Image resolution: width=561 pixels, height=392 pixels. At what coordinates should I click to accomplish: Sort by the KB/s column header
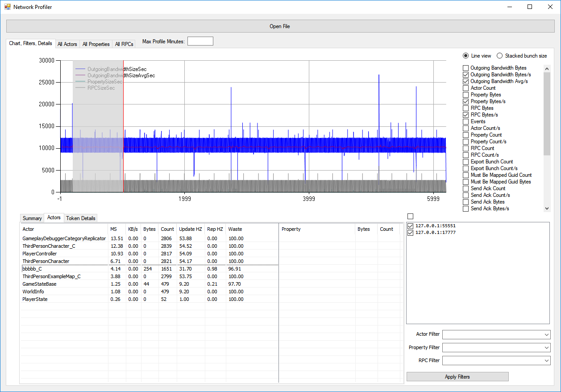coord(133,229)
